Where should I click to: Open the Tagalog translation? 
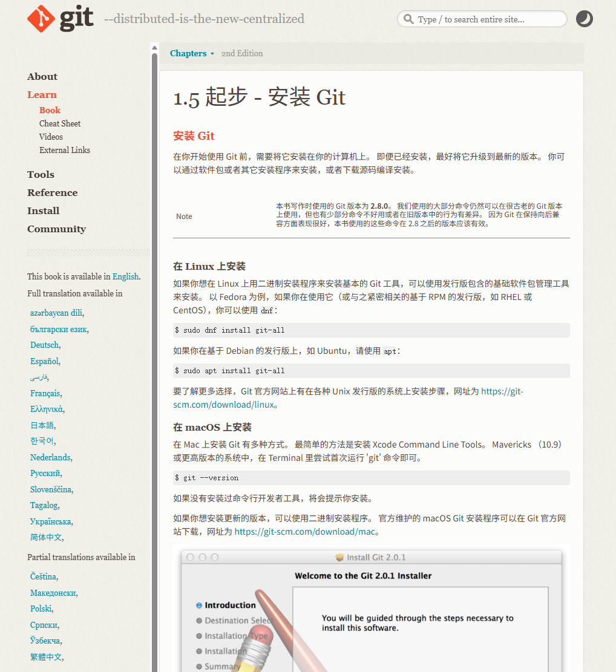tap(44, 505)
